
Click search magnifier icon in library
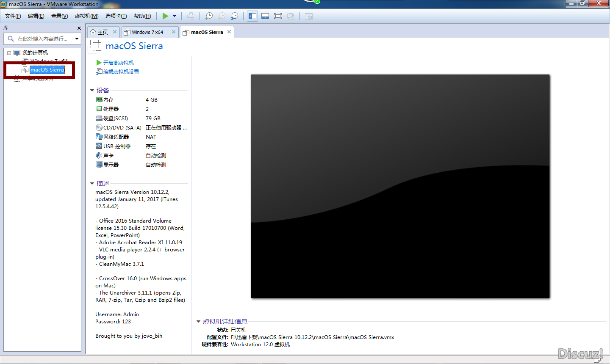11,39
